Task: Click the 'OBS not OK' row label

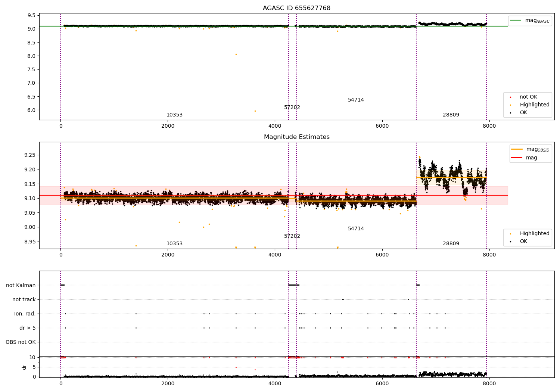Action: 21,342
